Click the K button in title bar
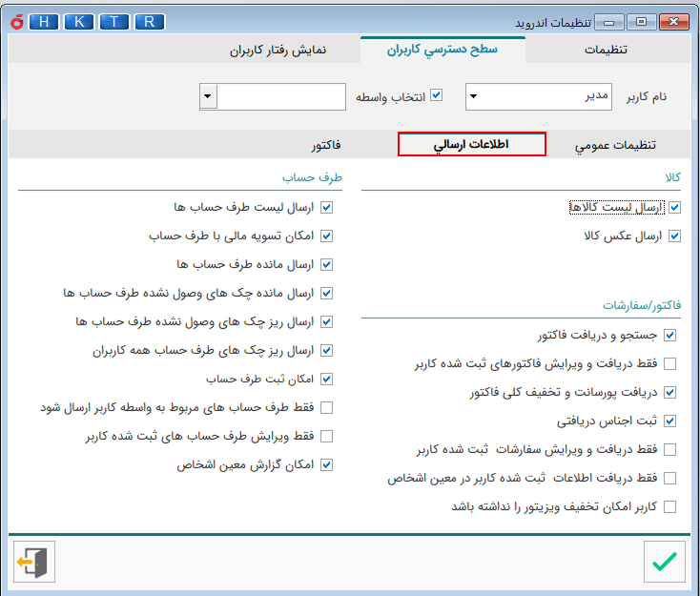The height and width of the screenshot is (596, 700). 81,21
